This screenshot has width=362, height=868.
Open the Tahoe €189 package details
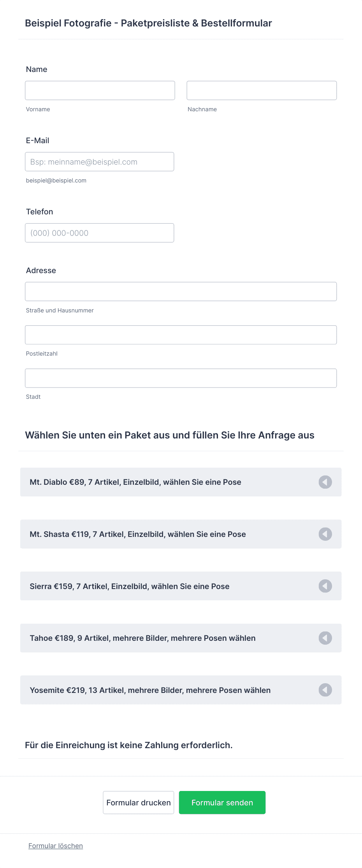click(x=181, y=638)
